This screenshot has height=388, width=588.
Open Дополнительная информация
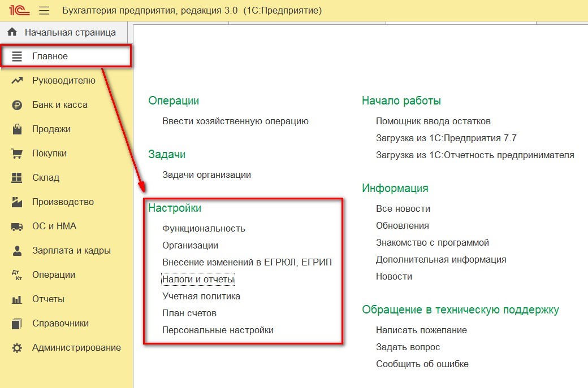[x=440, y=260]
